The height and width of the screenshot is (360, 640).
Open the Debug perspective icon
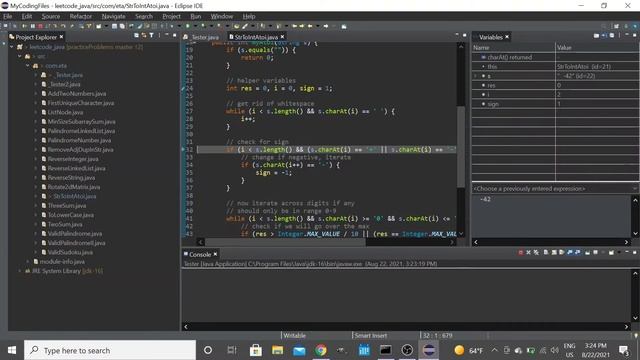pyautogui.click(x=635, y=26)
